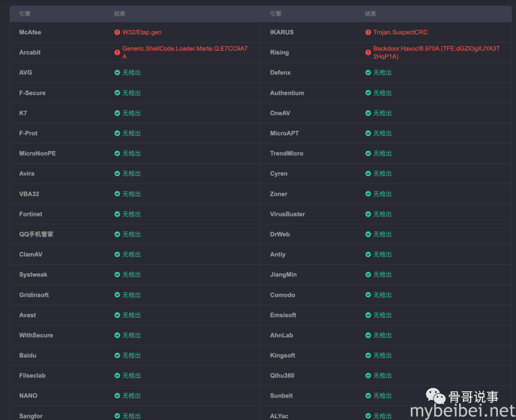Click the right 结果 column header
Screen dimensions: 516x420
coord(370,13)
